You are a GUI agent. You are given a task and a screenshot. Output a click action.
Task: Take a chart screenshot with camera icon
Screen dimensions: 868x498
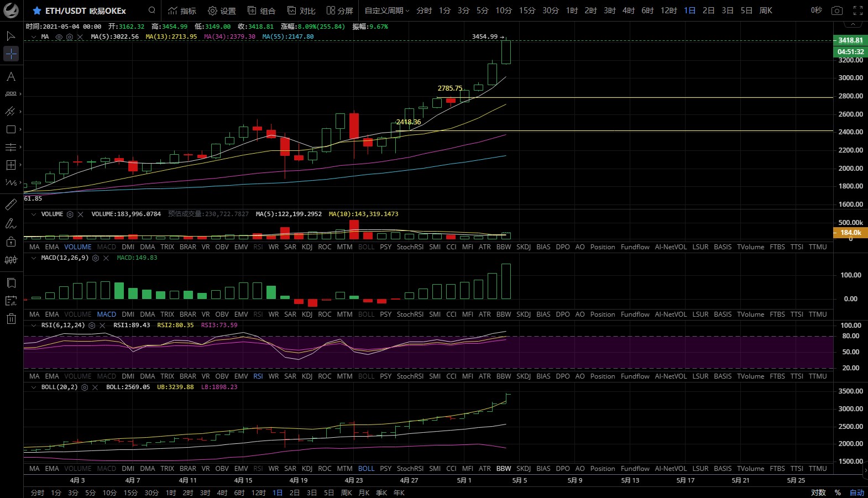tap(837, 11)
